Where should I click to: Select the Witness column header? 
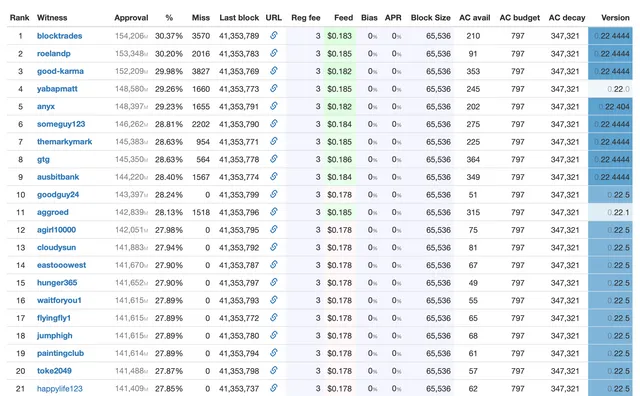[x=52, y=18]
